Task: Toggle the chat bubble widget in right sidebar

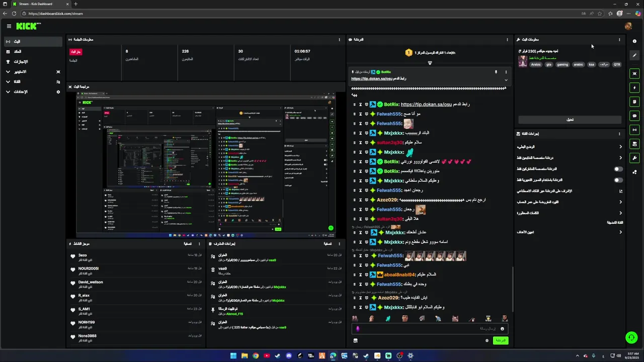Action: 634,116
